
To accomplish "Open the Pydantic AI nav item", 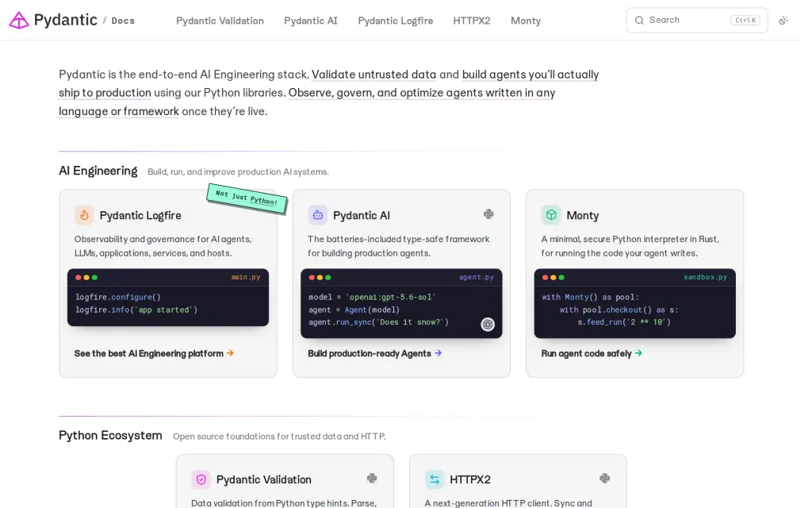I will pos(311,21).
